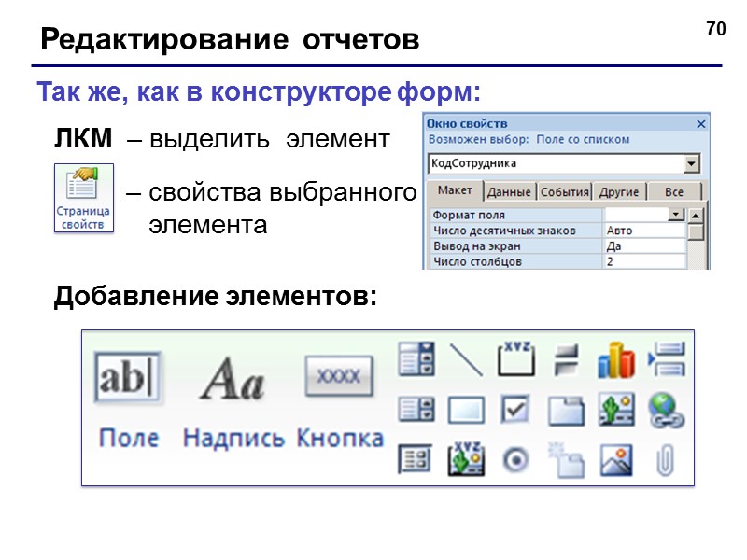
Task: Click the Редактирование отчетов heading
Action: pyautogui.click(x=230, y=39)
